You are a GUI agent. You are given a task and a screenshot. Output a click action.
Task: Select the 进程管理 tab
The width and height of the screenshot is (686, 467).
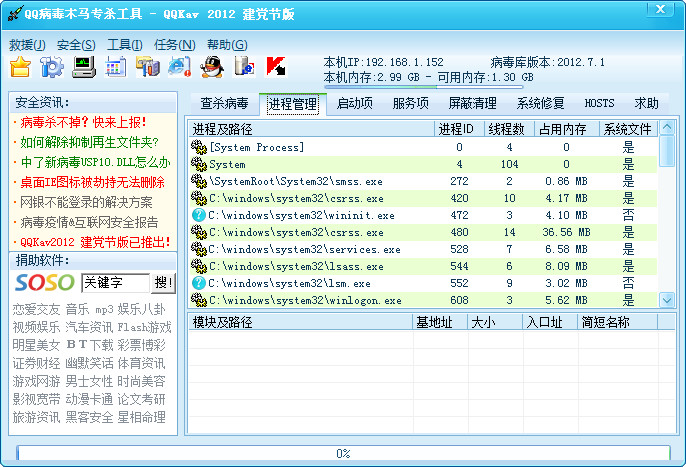tap(293, 104)
